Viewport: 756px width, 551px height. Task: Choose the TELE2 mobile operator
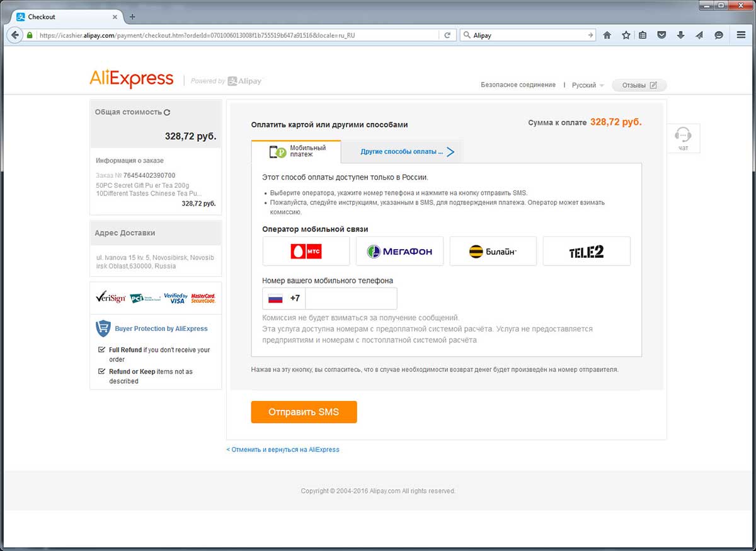point(587,252)
